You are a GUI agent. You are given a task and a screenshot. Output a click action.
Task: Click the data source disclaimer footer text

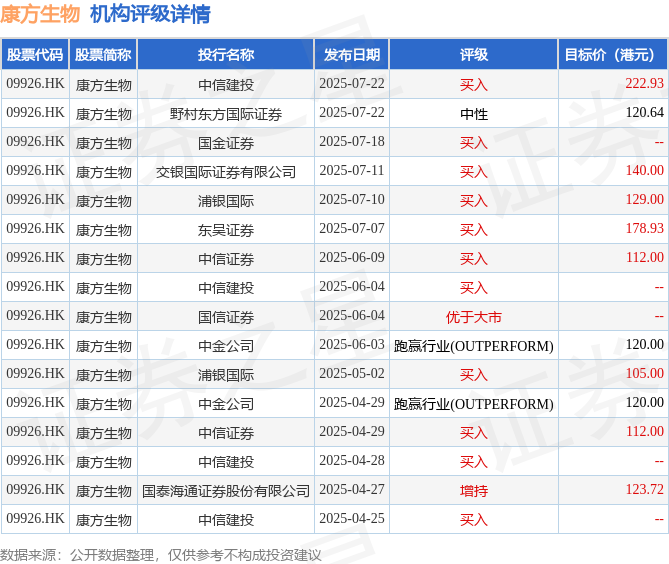coord(160,555)
